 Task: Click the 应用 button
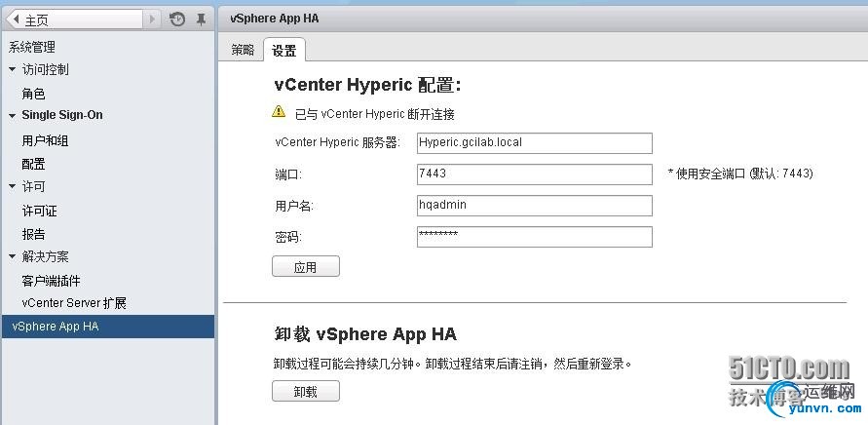coord(306,266)
